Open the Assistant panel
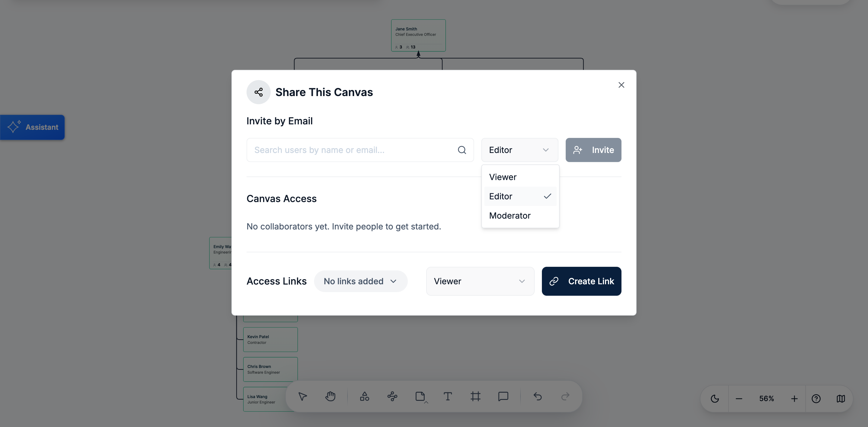Viewport: 868px width, 427px height. pos(32,127)
